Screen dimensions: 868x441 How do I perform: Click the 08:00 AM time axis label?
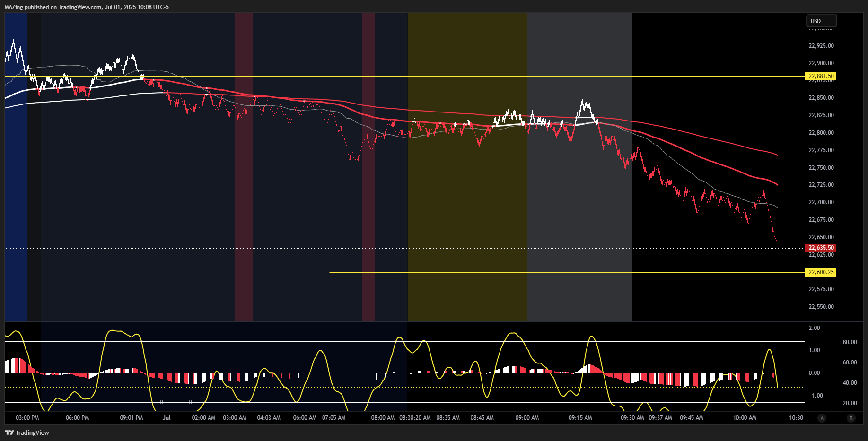click(383, 418)
